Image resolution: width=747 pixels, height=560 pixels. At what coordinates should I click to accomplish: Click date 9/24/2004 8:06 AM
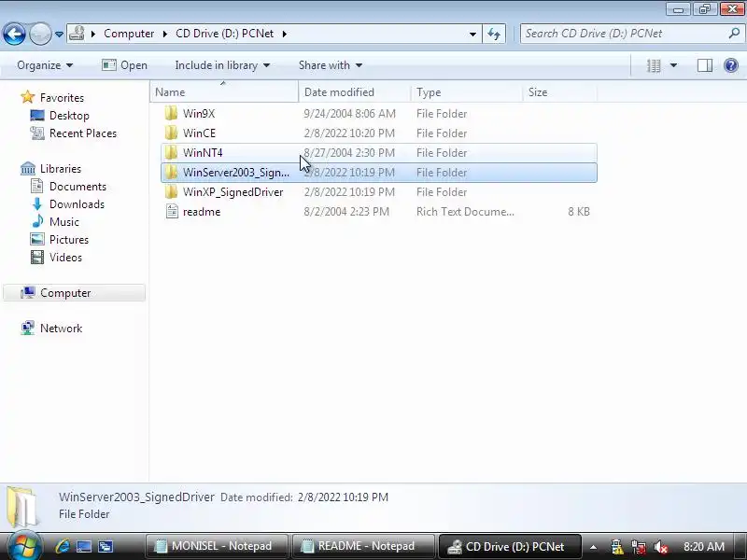coord(349,114)
